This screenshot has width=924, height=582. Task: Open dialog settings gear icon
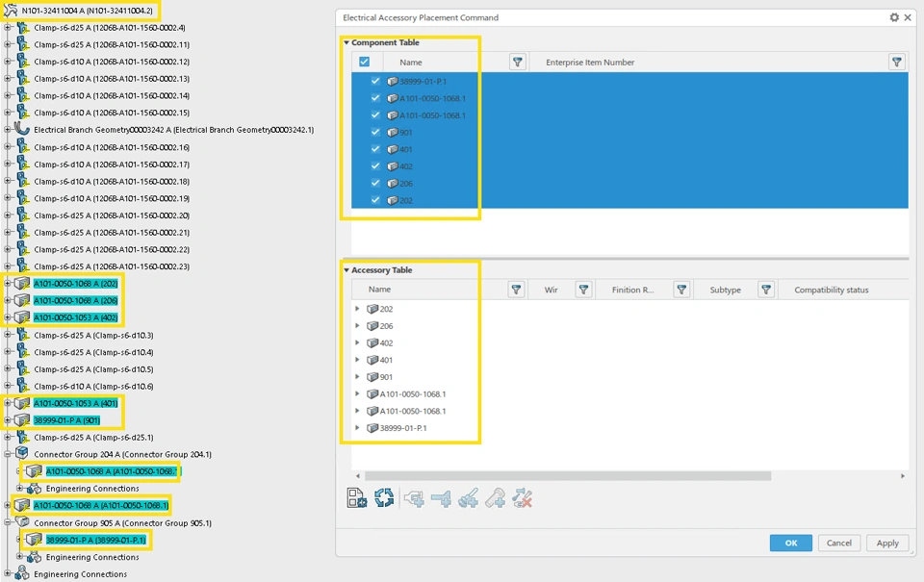point(894,17)
